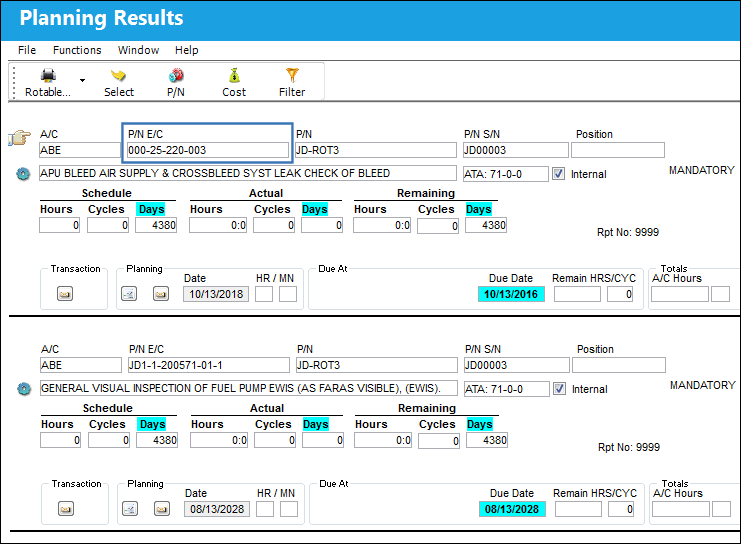741x544 pixels.
Task: Click second record Rpt No: 9999 text
Action: pos(629,447)
